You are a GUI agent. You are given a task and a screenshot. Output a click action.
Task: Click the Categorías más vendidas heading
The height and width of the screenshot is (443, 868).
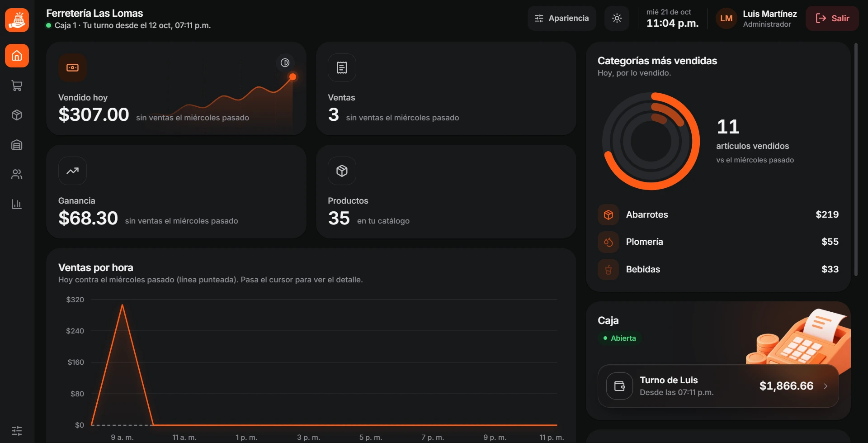[x=657, y=61]
